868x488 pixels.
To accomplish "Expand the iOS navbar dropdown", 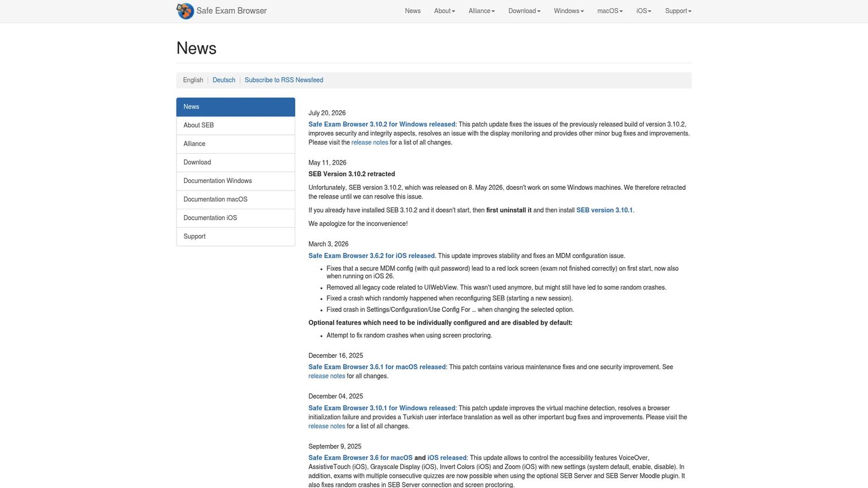I will pyautogui.click(x=644, y=11).
